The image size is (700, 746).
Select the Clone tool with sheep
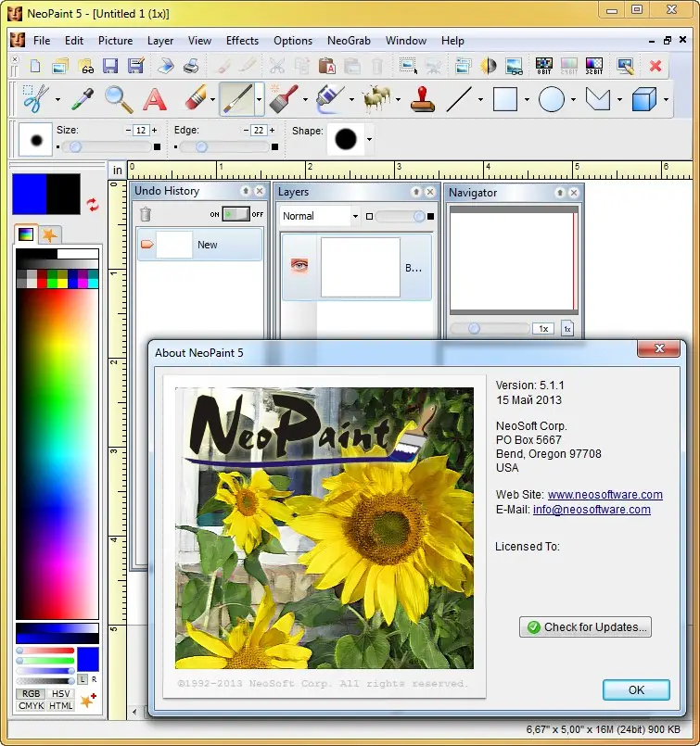click(376, 99)
